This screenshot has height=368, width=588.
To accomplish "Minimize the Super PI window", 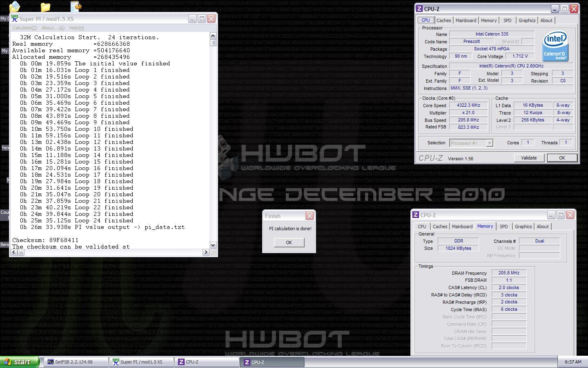I will tap(192, 18).
